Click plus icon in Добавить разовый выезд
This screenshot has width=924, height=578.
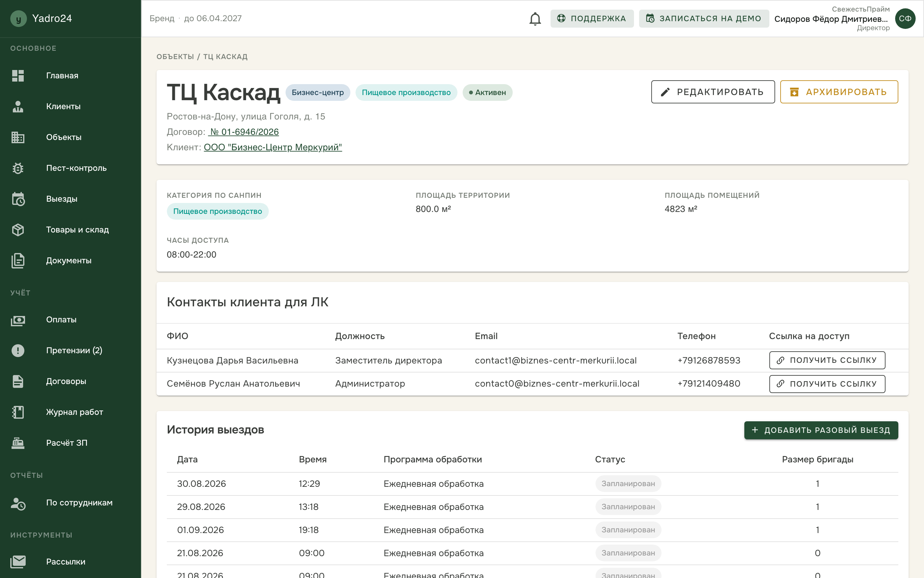pyautogui.click(x=755, y=430)
